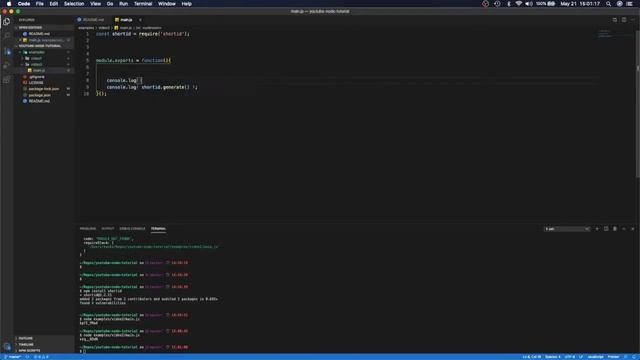This screenshot has height=360, width=640.
Task: Open the Apple menu
Action: pos(9,4)
